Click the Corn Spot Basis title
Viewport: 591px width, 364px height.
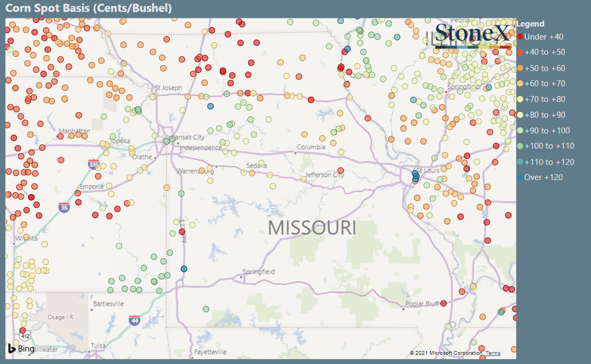(88, 8)
